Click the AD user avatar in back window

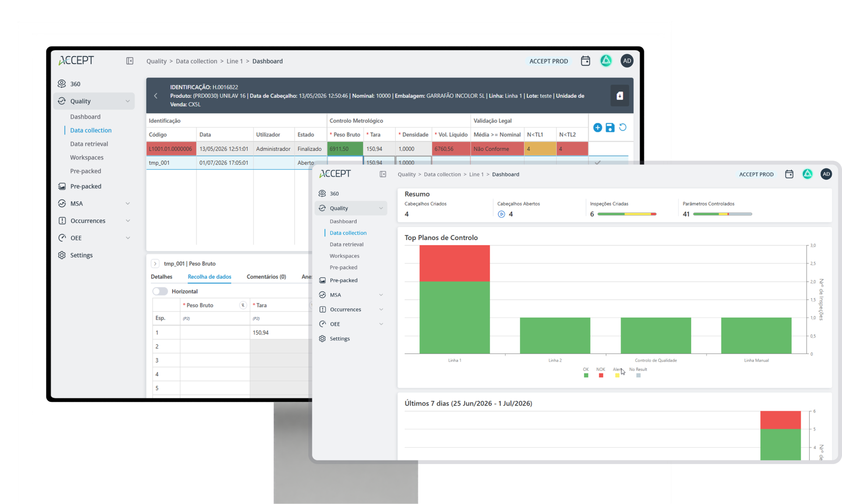point(627,61)
